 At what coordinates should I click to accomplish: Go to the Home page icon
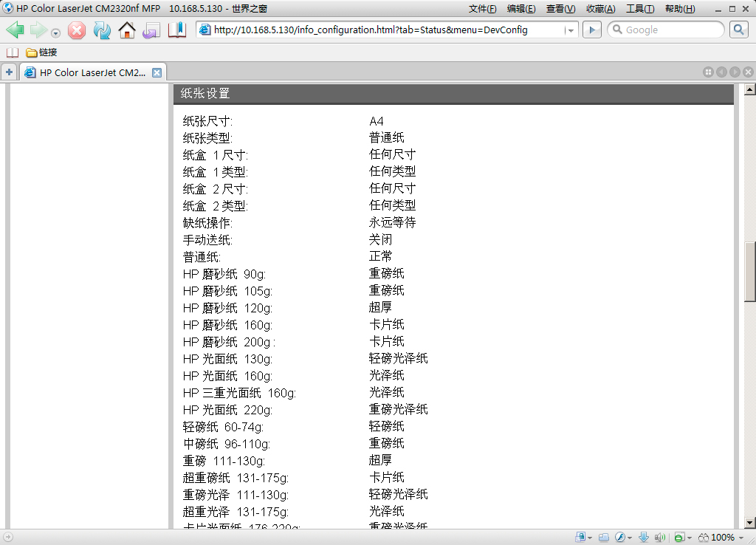point(127,30)
